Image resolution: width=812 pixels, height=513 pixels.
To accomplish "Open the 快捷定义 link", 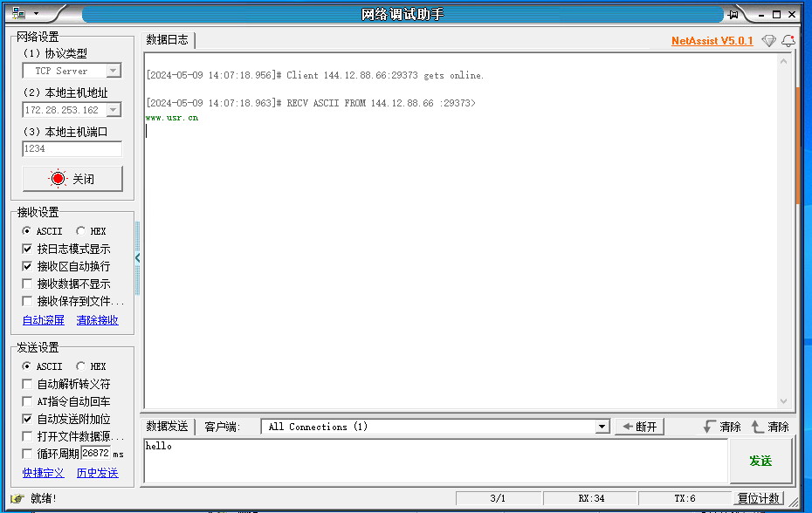I will 44,473.
